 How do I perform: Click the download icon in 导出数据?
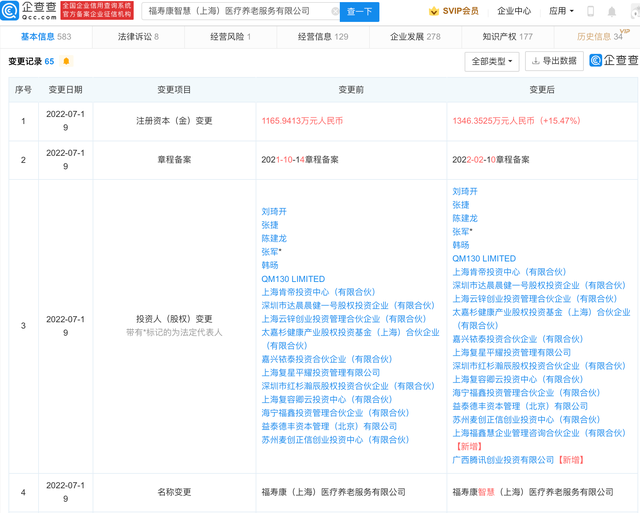coord(533,61)
